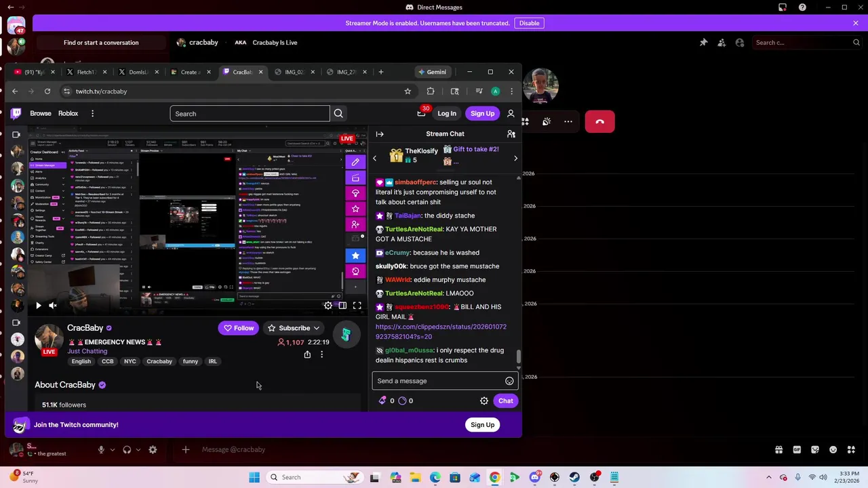Screen dimensions: 868x488
Task: Open the clippedszn x.com link in chat
Action: (441, 331)
